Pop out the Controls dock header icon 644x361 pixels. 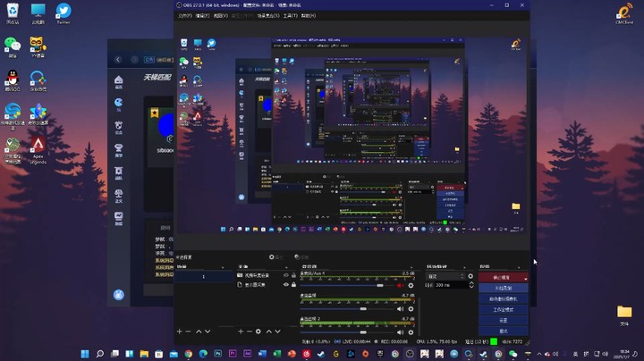tap(519, 267)
